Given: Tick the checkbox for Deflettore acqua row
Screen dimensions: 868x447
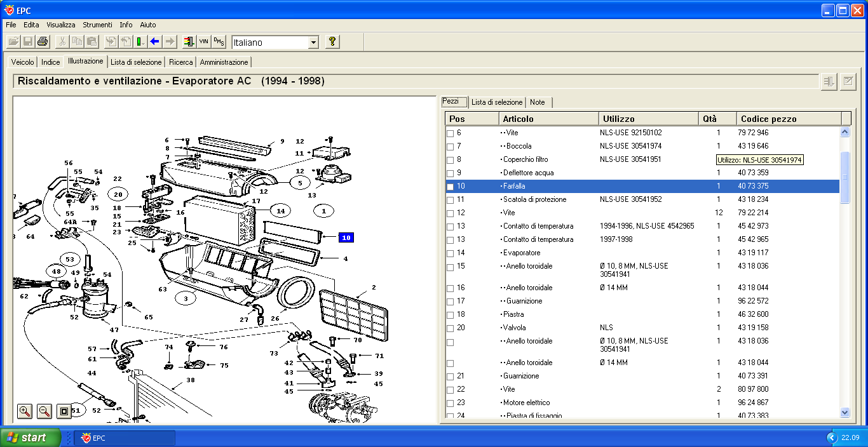Looking at the screenshot, I should (x=450, y=173).
